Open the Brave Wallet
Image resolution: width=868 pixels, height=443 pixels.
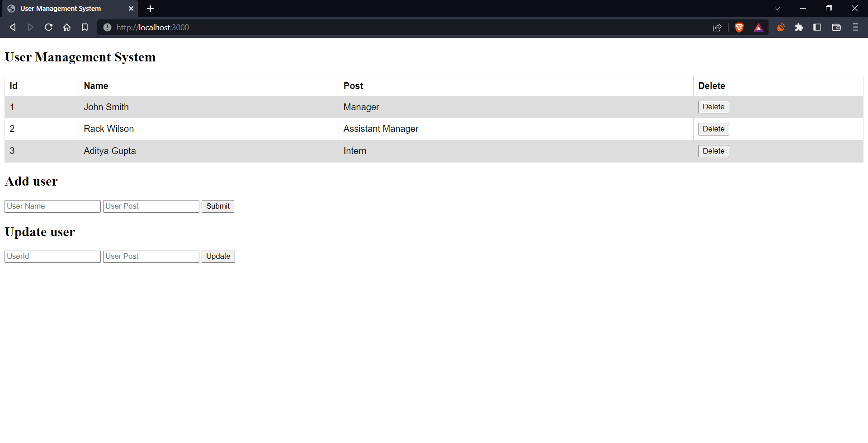point(836,27)
